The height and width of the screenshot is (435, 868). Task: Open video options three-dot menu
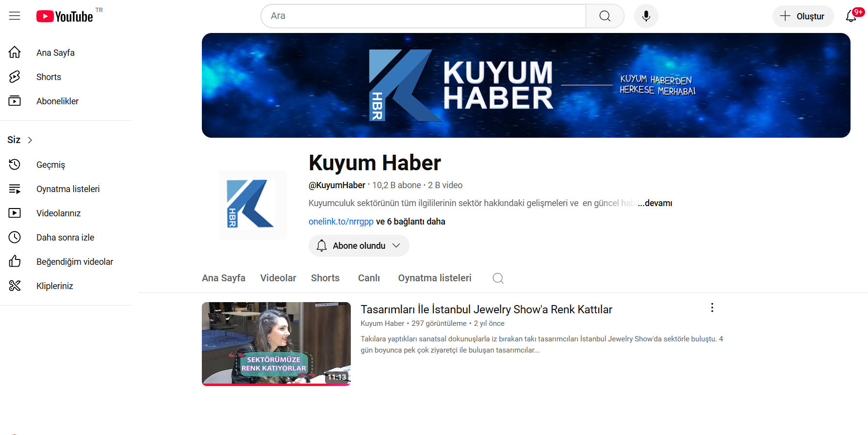(712, 307)
